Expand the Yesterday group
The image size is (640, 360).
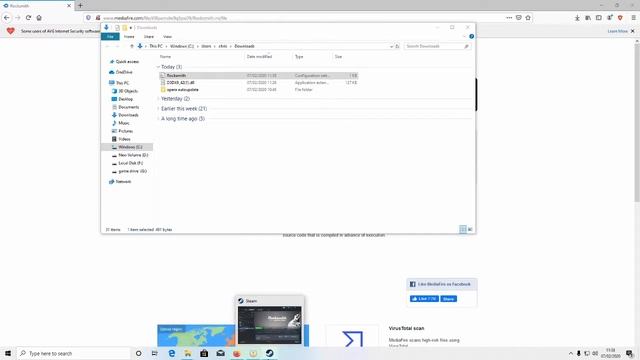(158, 99)
